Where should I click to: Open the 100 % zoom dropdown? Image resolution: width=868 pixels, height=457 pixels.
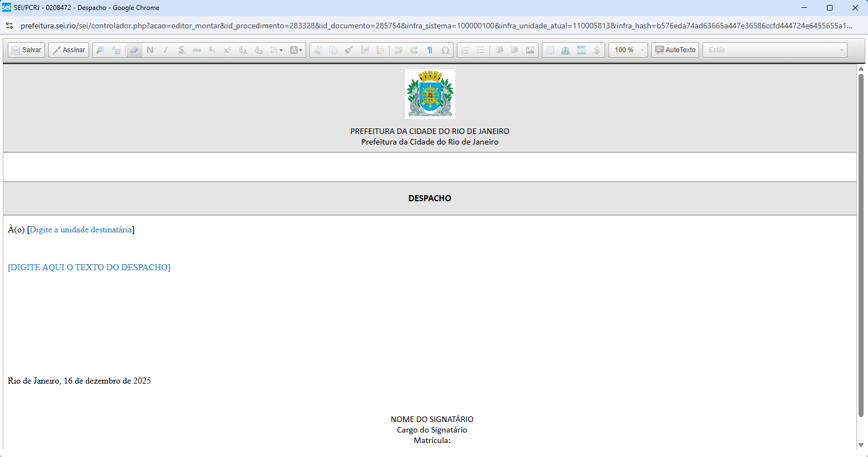pos(628,50)
